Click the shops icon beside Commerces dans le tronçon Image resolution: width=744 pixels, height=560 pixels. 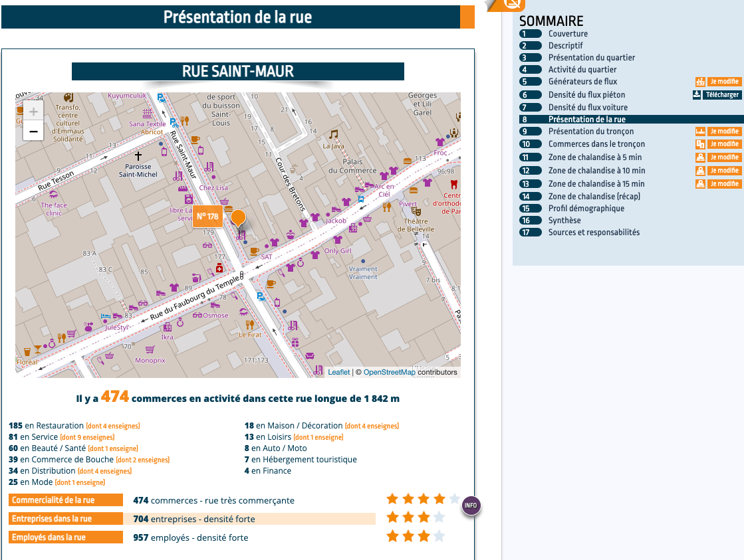click(x=700, y=143)
